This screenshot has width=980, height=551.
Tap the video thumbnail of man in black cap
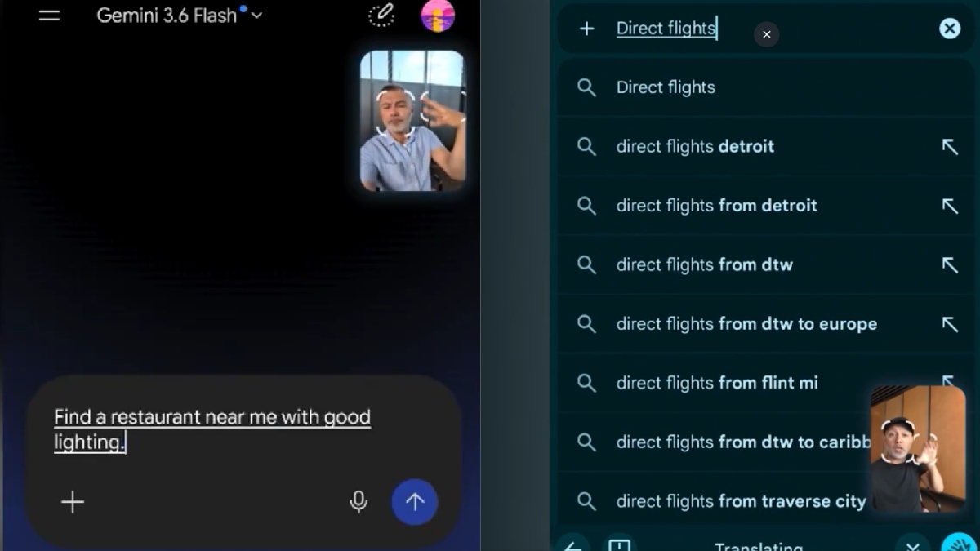[x=918, y=449]
